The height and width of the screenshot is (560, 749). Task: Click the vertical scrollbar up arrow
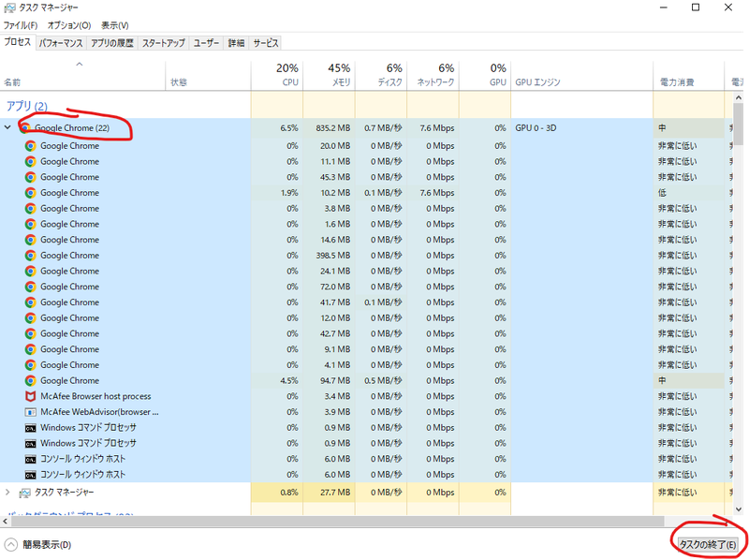(x=739, y=97)
